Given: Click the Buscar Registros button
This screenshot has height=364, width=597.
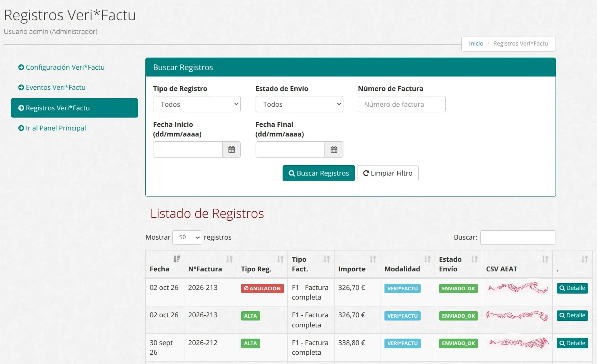Looking at the screenshot, I should tap(319, 173).
